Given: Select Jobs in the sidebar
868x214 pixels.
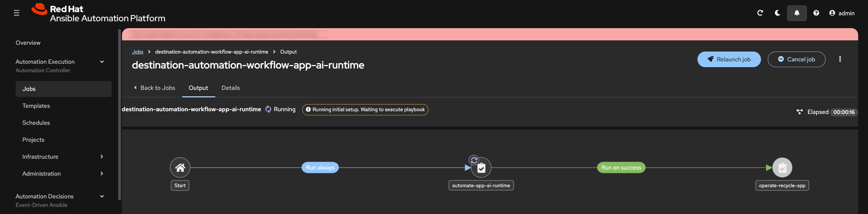Looking at the screenshot, I should [x=64, y=89].
